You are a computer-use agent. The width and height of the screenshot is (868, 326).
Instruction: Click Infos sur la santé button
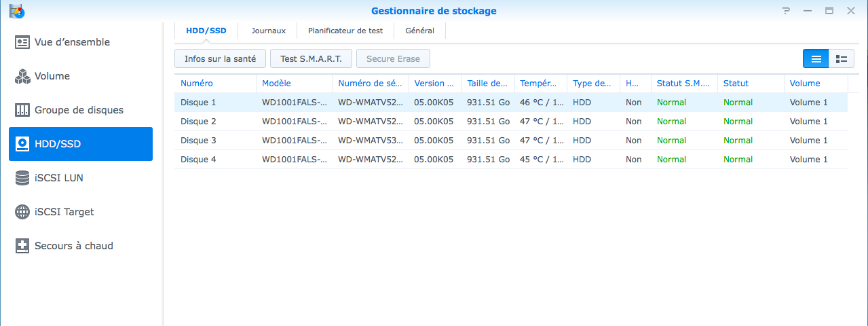[x=220, y=59]
